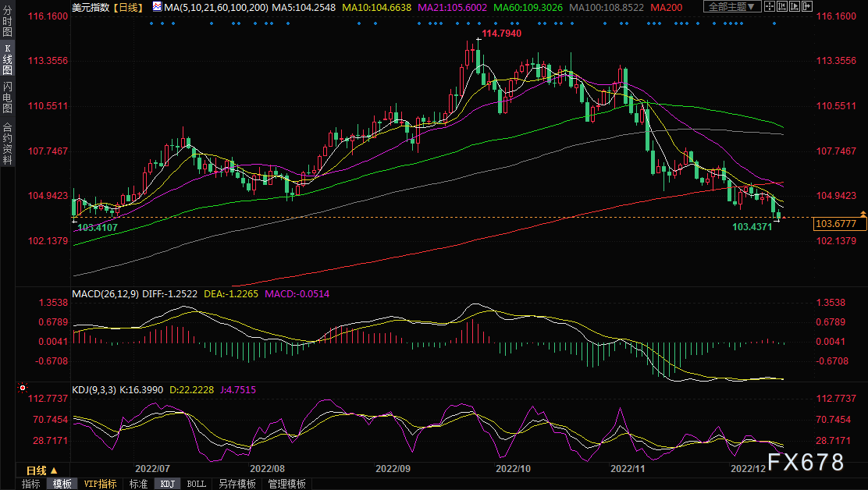This screenshot has height=490, width=868.
Task: Select the K线图 side tab
Action: [7, 60]
